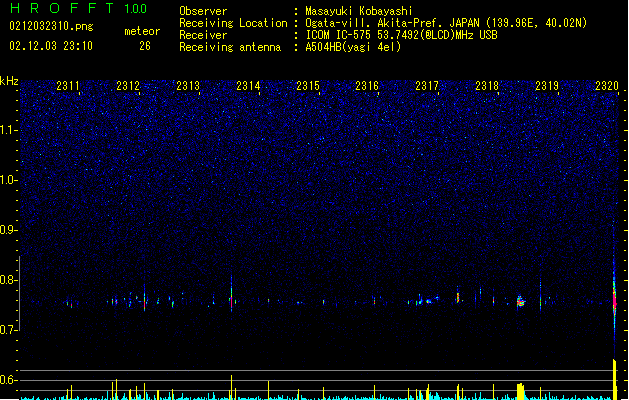Click the 2318 time marker

click(x=487, y=86)
